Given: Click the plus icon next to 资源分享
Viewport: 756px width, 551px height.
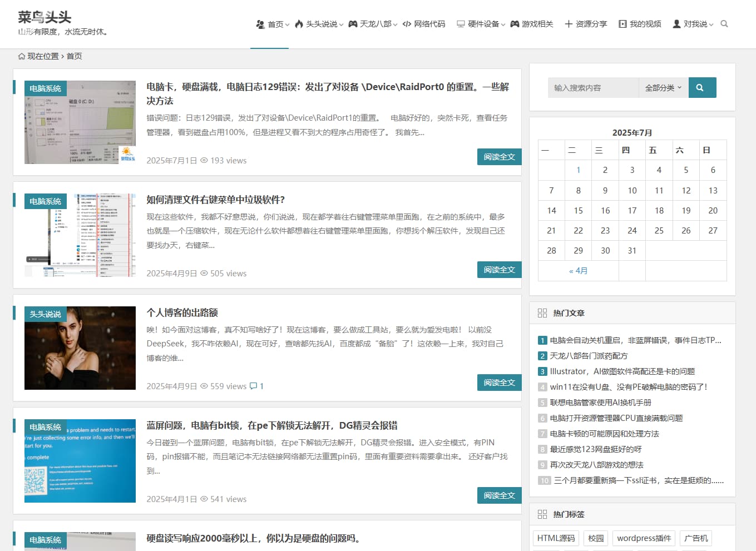Looking at the screenshot, I should pyautogui.click(x=568, y=24).
